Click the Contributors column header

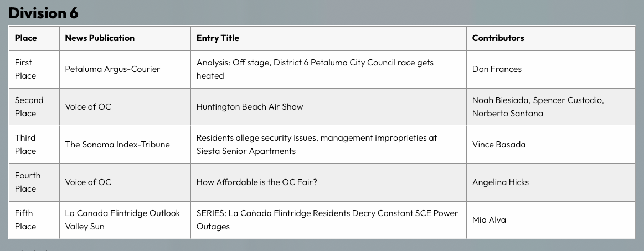498,38
